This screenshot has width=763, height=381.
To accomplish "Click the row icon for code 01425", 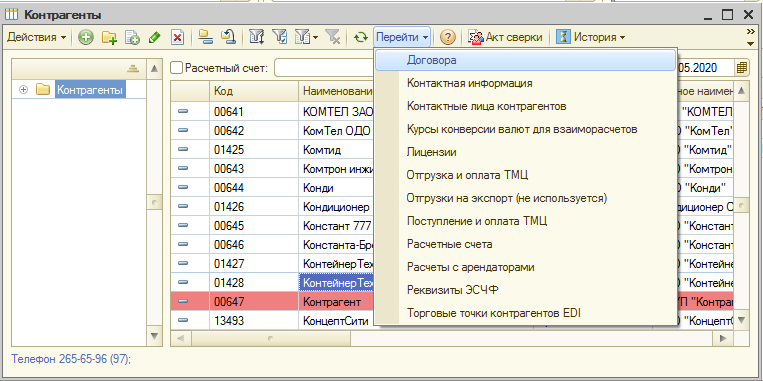I will 183,149.
